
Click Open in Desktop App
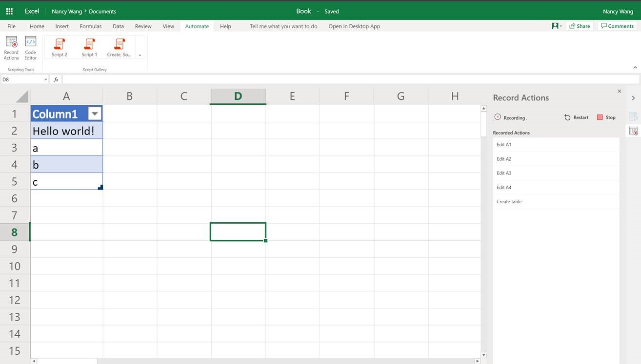[x=354, y=26]
